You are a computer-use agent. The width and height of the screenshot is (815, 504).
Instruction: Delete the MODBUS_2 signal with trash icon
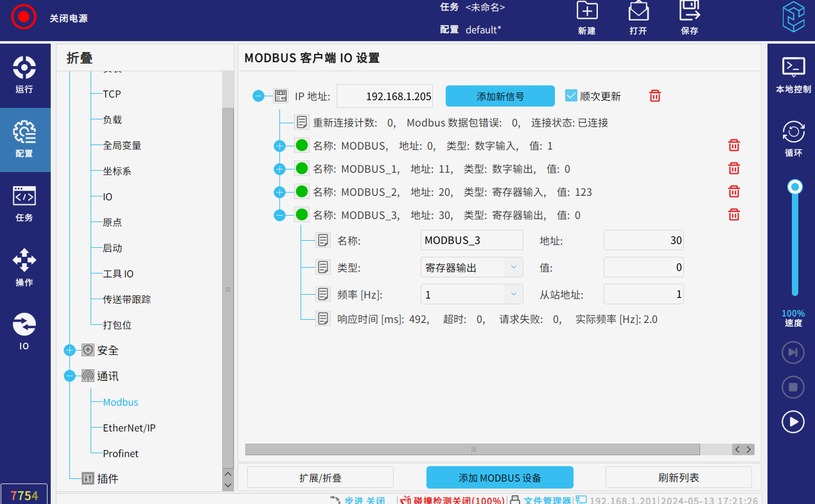(x=734, y=191)
